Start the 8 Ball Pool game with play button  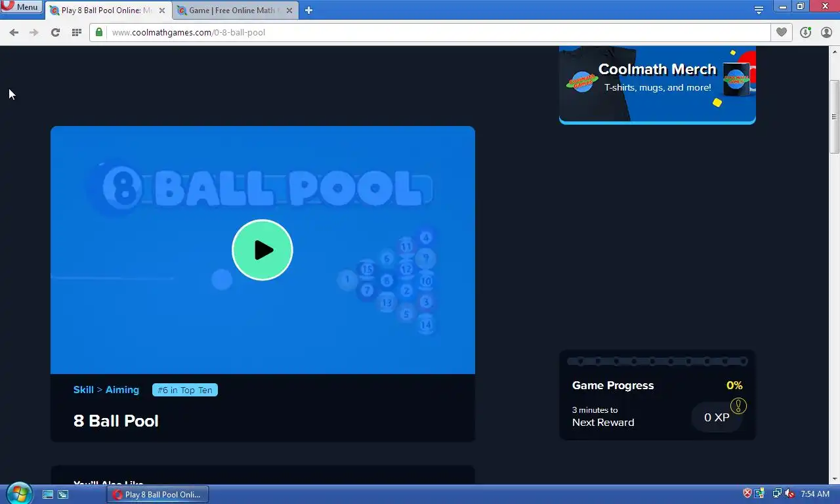(262, 250)
